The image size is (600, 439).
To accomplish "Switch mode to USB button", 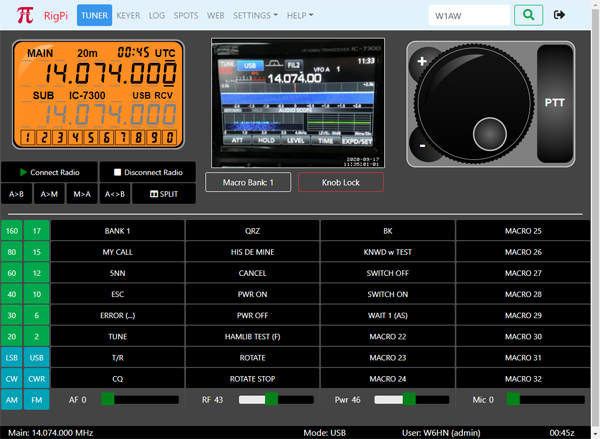I will [x=37, y=357].
